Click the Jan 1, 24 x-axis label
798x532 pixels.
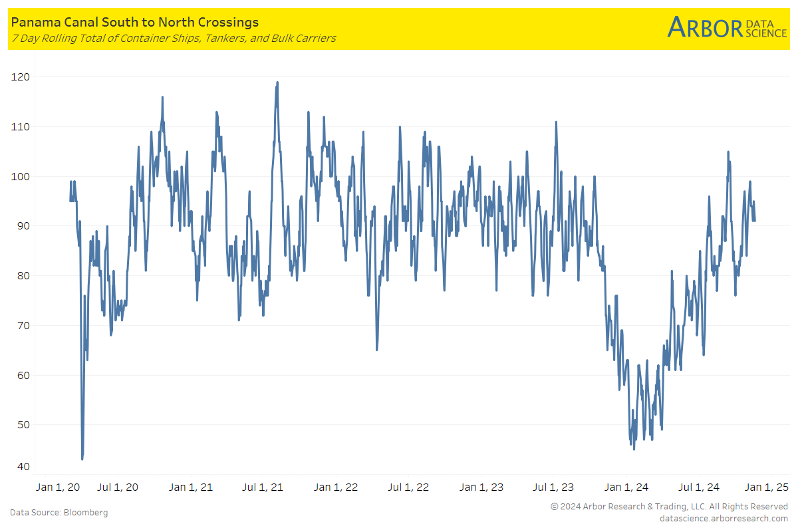coord(626,487)
